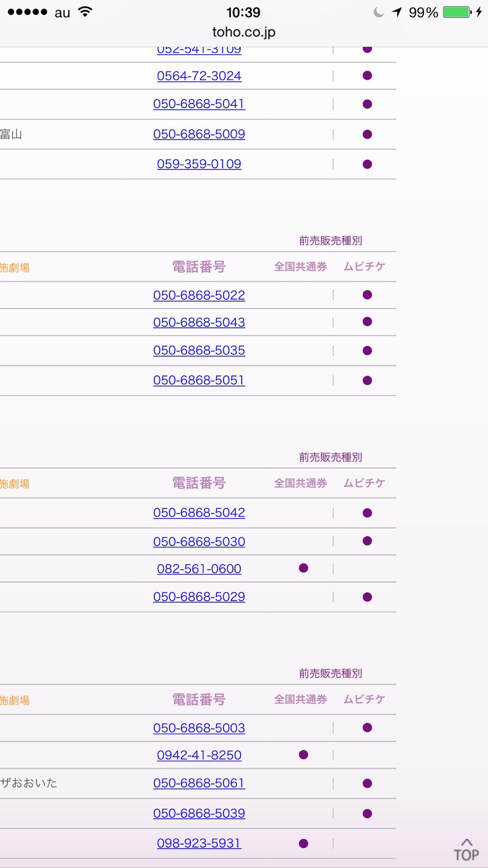This screenshot has width=488, height=868.
Task: Tap the purple dot beside 082-561-0600
Action: (x=304, y=568)
